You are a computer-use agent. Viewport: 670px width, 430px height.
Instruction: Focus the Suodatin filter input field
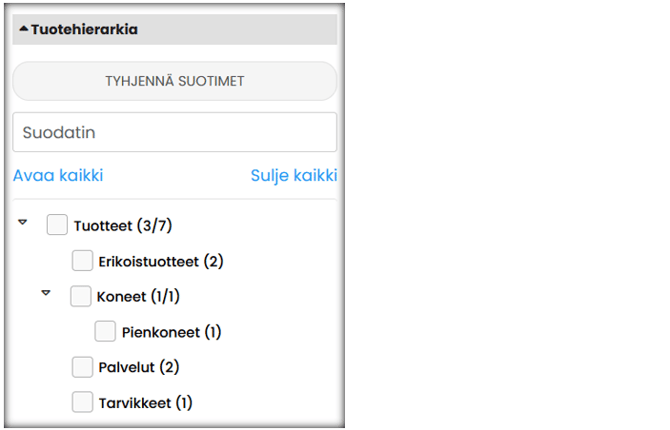pyautogui.click(x=174, y=132)
